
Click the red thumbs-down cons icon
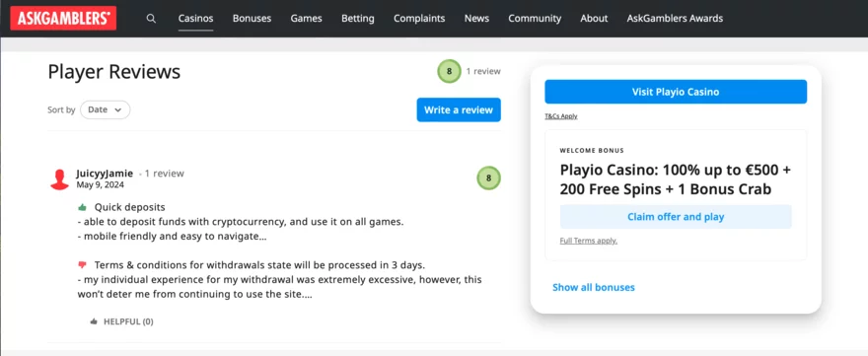click(83, 264)
